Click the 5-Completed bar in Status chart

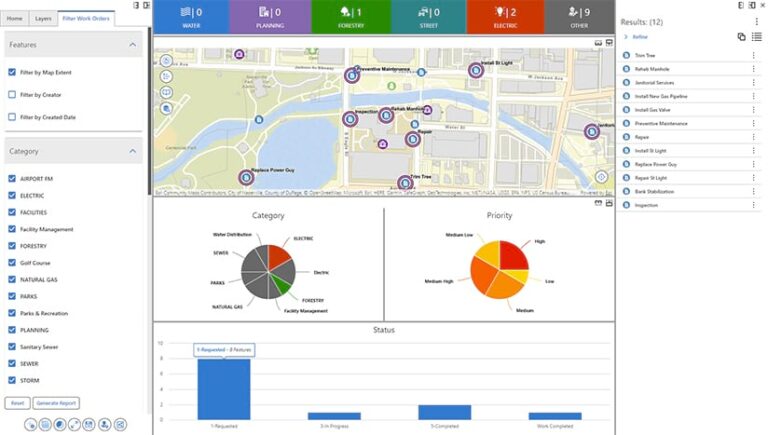tap(445, 412)
